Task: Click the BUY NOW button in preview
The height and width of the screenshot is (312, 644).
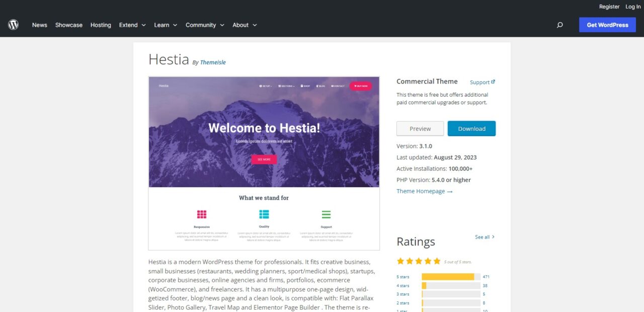Action: click(x=361, y=86)
